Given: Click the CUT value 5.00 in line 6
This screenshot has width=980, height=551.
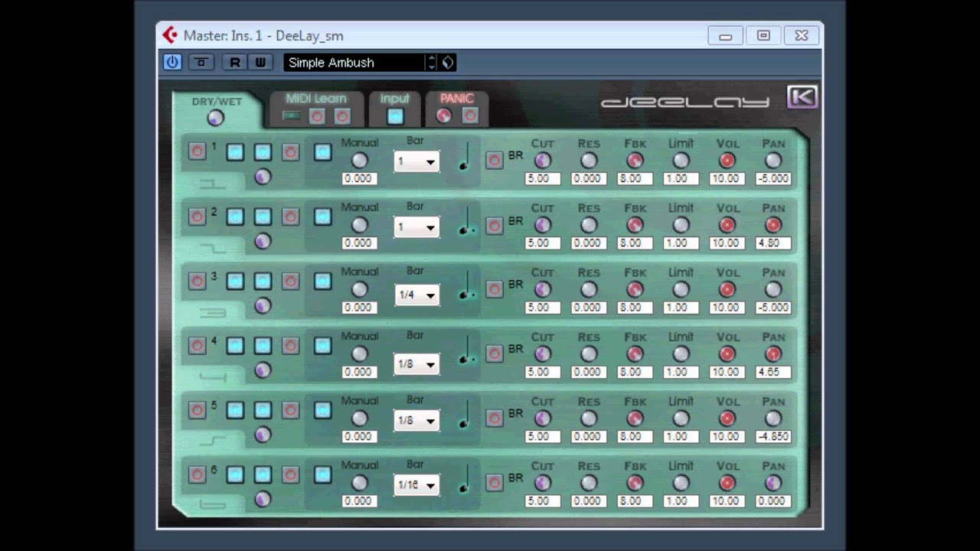Looking at the screenshot, I should [x=542, y=500].
